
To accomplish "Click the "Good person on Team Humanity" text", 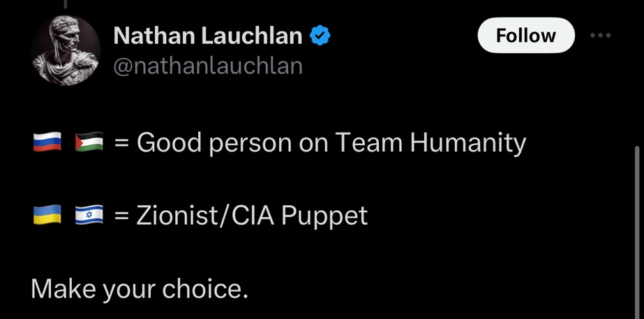I will pos(331,142).
